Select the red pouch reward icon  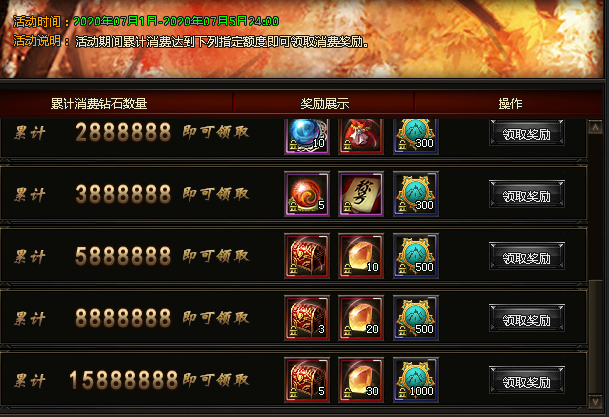click(x=361, y=136)
